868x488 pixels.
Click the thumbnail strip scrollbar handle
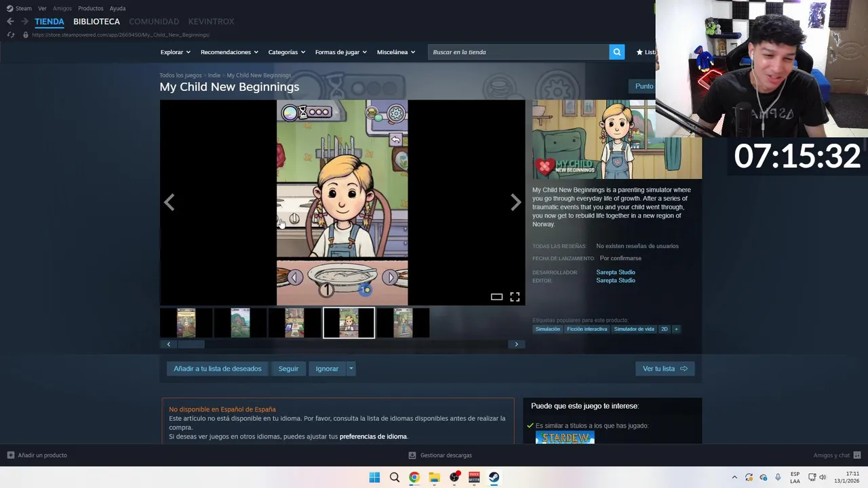tap(191, 344)
